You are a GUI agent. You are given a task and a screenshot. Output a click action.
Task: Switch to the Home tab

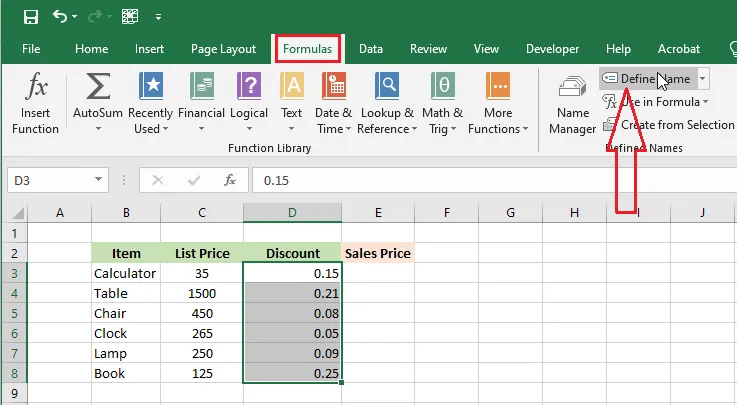click(92, 49)
